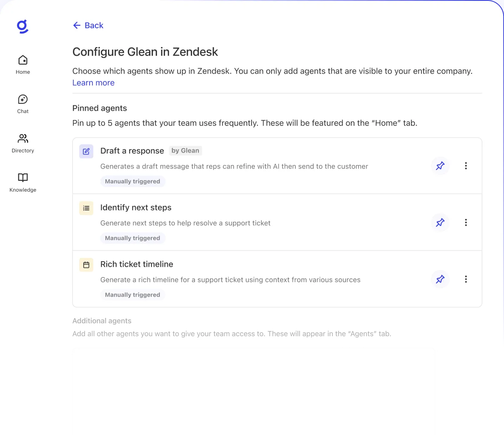
Task: Click the Manually triggered tag on Draft a response
Action: [x=132, y=181]
